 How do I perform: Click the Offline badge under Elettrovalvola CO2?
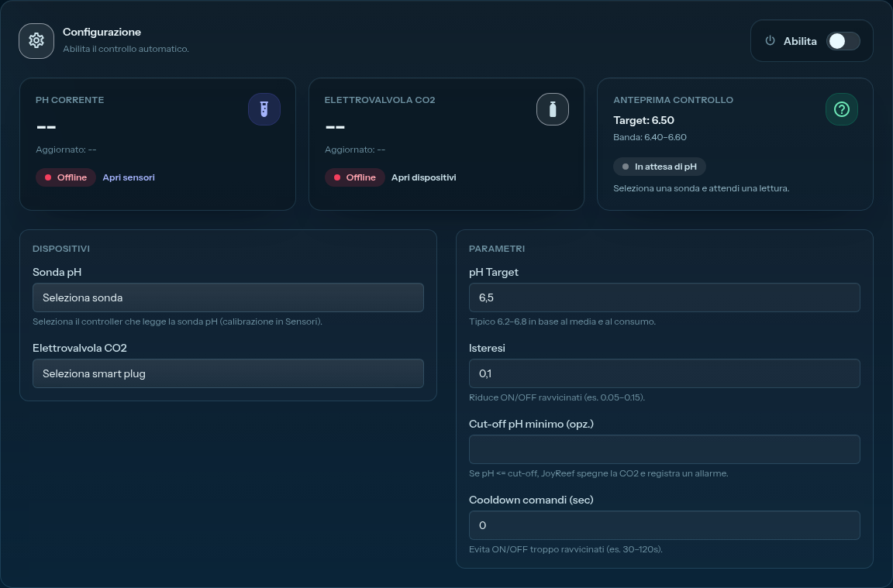point(355,177)
